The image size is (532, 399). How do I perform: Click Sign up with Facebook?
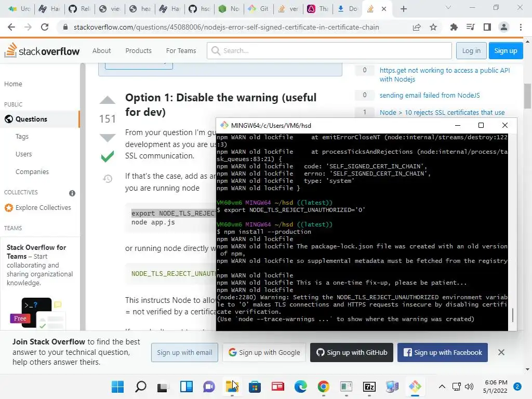point(443,353)
